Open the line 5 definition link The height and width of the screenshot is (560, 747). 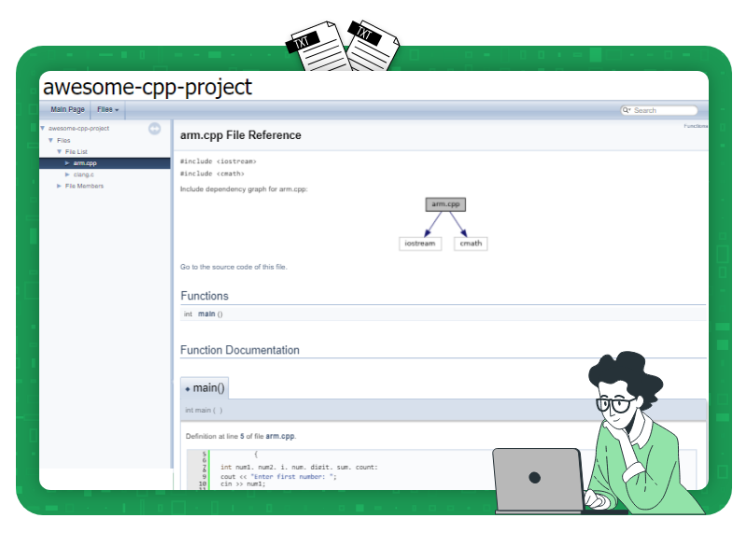pyautogui.click(x=241, y=436)
